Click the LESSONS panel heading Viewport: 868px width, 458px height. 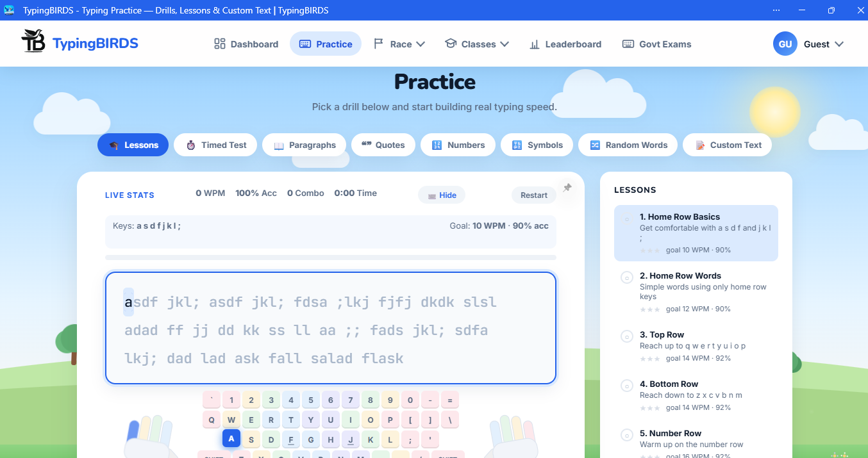pyautogui.click(x=635, y=190)
